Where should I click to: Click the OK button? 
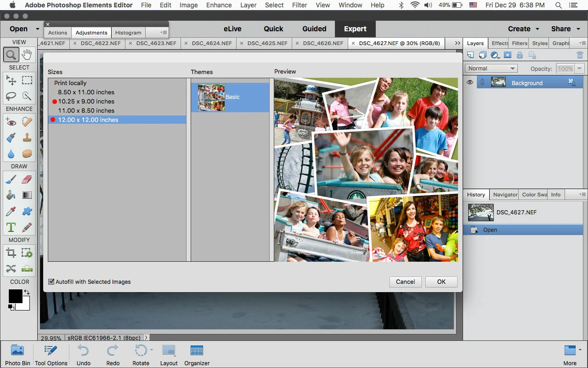click(x=441, y=282)
